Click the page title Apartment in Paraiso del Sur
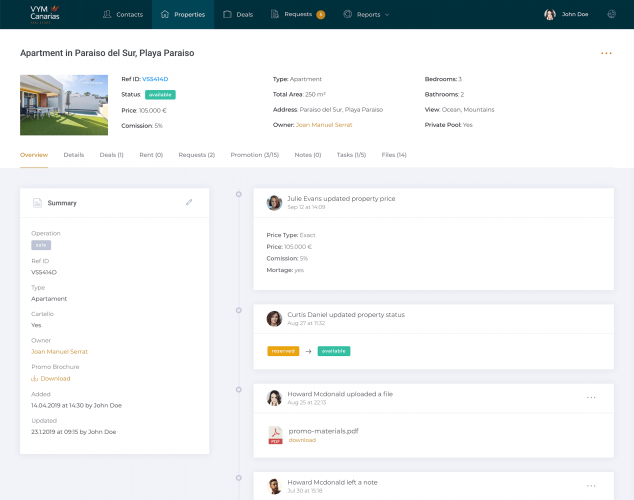This screenshot has width=634, height=500. point(107,53)
